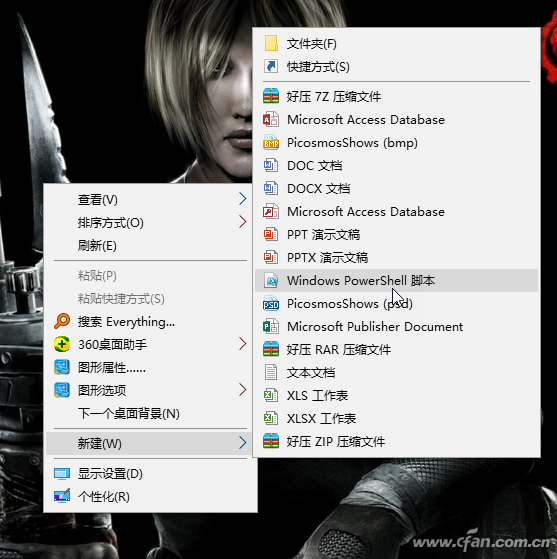The width and height of the screenshot is (557, 559).
Task: Click the red Access icon above PicosmosShows (bmp)
Action: pyautogui.click(x=271, y=119)
